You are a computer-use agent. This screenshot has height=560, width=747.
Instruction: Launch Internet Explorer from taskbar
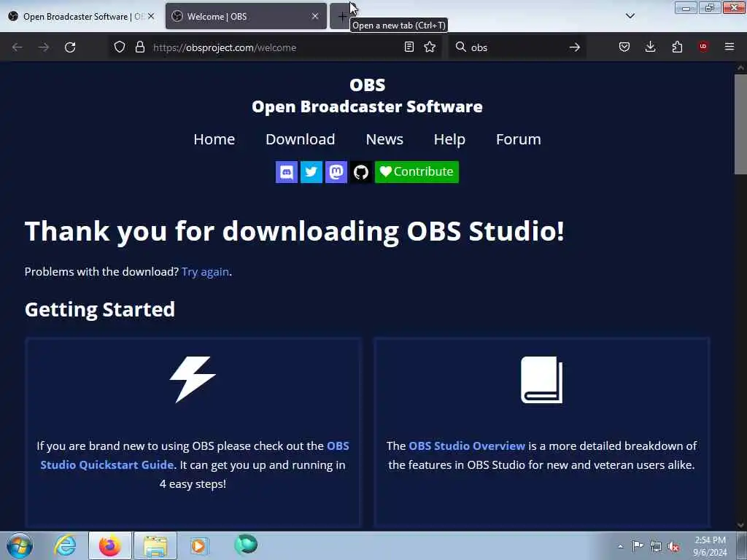coord(65,545)
